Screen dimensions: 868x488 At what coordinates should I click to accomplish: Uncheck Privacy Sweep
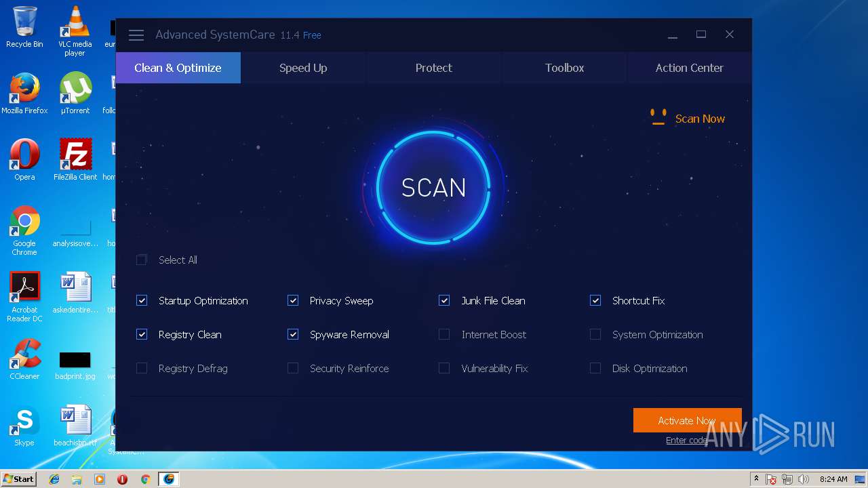point(293,300)
